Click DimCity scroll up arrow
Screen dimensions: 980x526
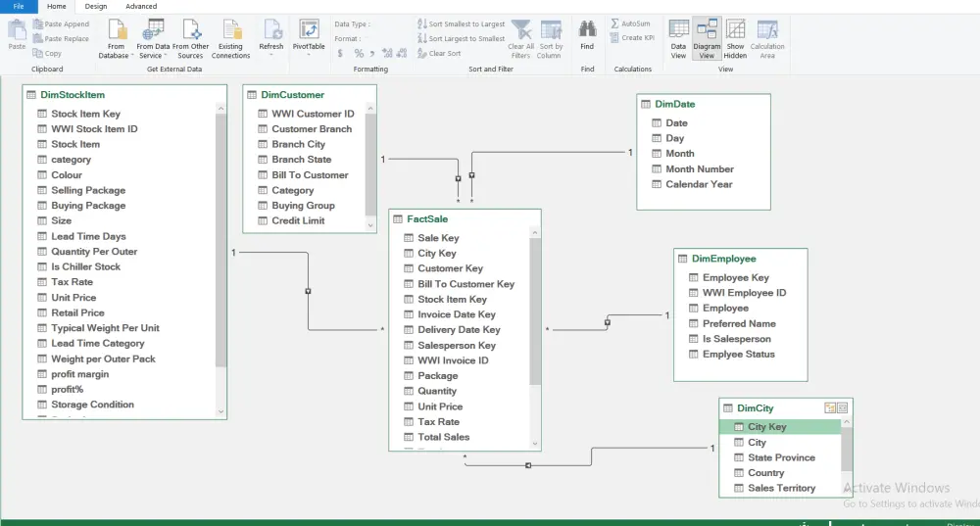(x=847, y=423)
